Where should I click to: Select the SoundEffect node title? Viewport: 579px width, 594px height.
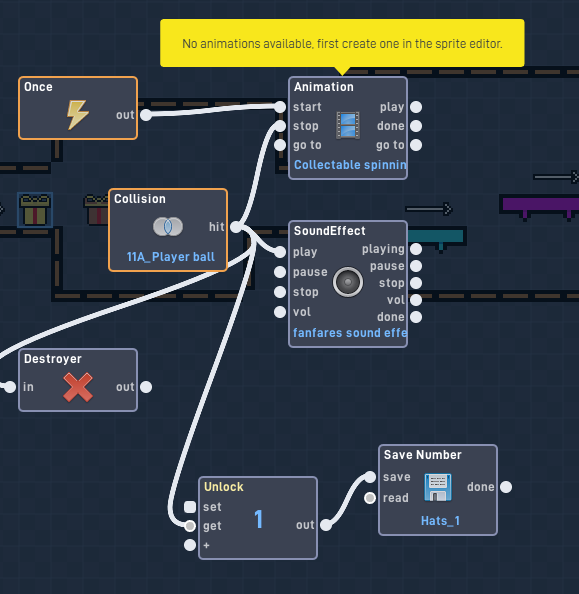330,231
